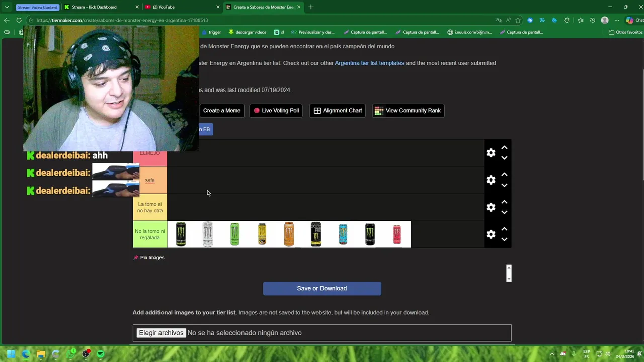Select the white Monster Ultra can

208,234
